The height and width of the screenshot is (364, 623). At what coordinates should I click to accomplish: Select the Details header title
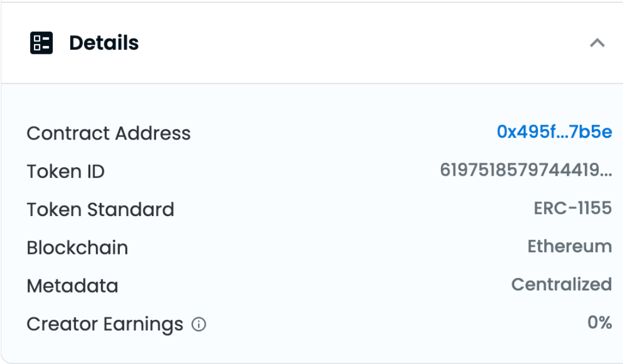[105, 42]
